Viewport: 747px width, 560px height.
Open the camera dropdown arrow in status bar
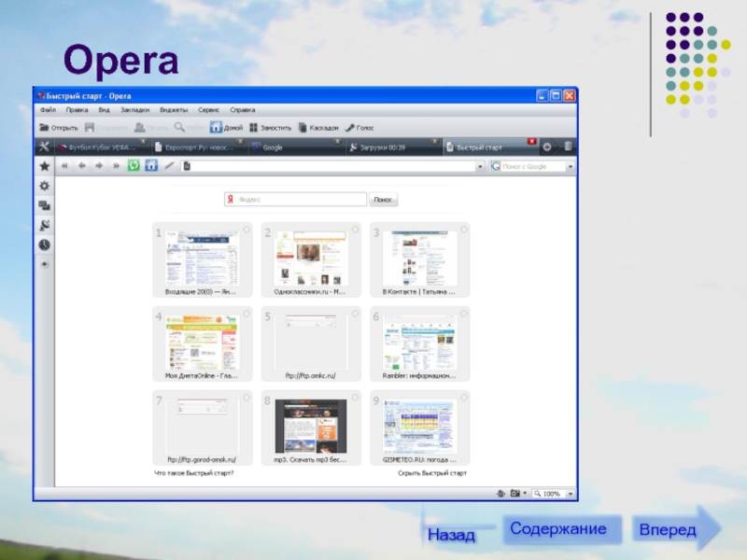pyautogui.click(x=525, y=494)
